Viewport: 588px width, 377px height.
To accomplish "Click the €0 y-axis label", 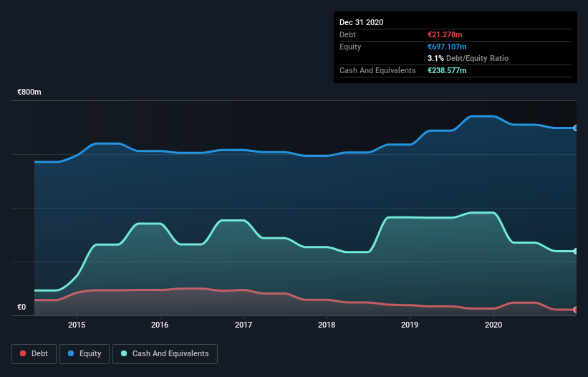I will point(21,307).
